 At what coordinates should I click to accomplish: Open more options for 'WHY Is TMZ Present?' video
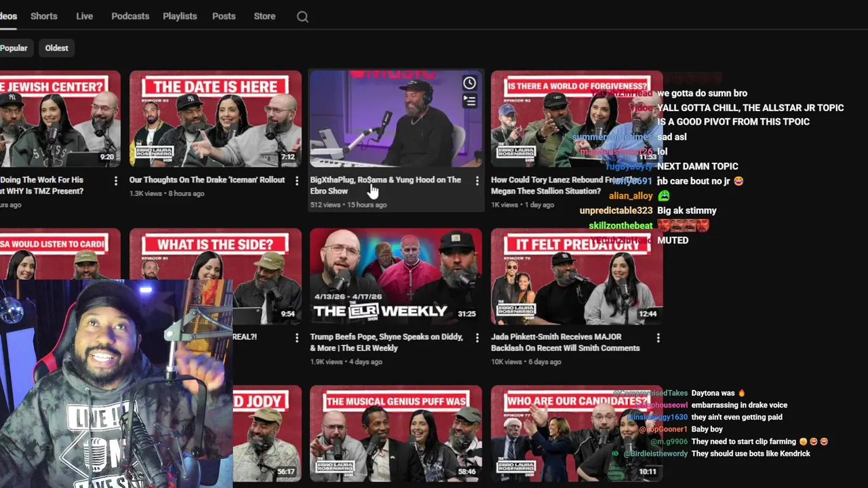click(x=115, y=181)
